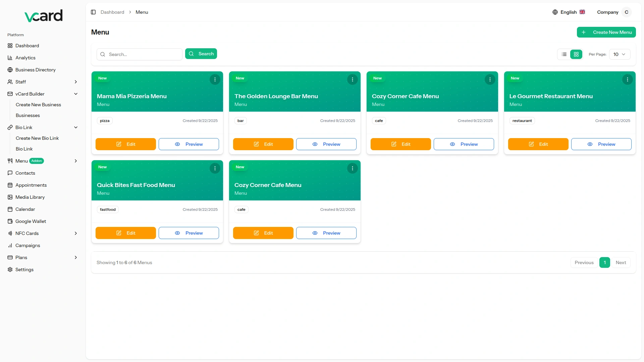Open three-dot options on Mama Mia Pizzeria Menu
The width and height of the screenshot is (644, 362).
coord(215,79)
